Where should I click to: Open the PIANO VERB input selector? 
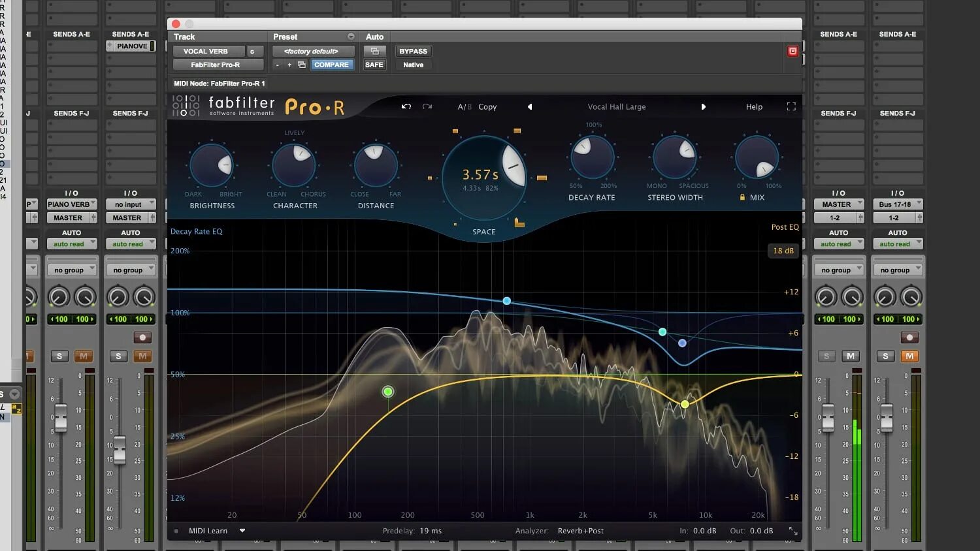point(72,204)
